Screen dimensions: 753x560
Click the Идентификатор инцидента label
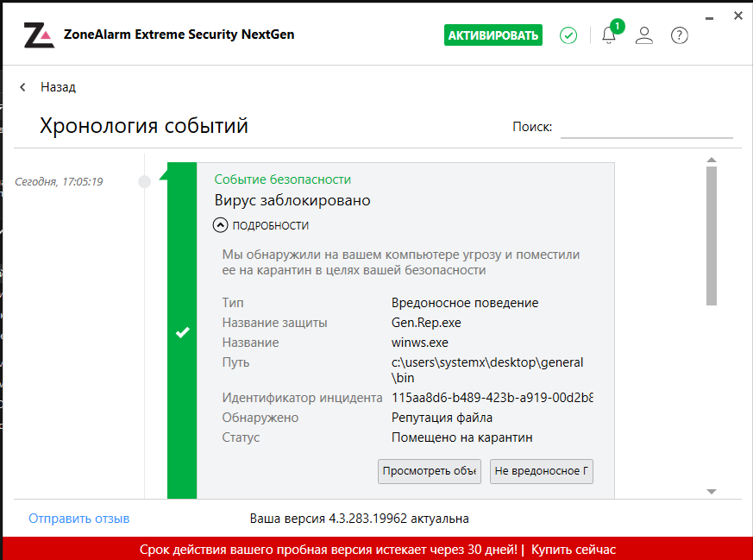(302, 398)
